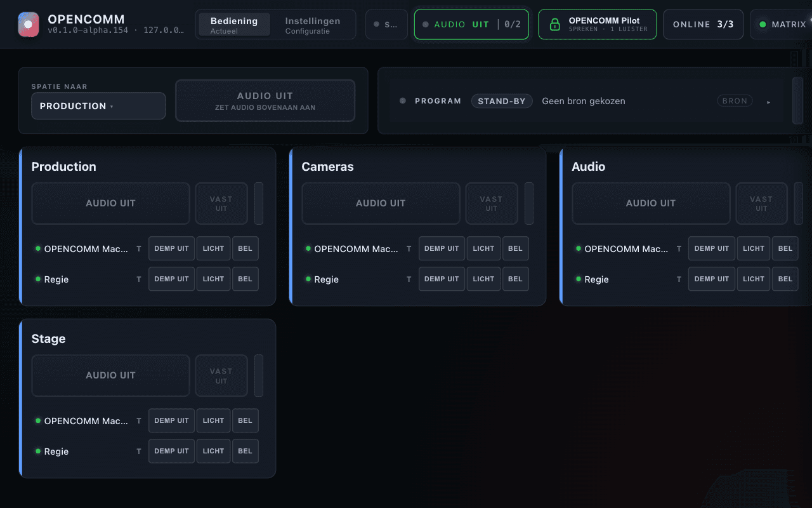Open the SPATIE NAAR Production dropdown
The image size is (812, 508).
tap(98, 106)
